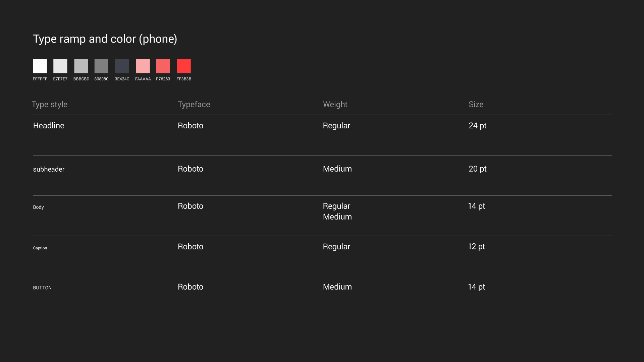Pick the F76263 coral swatch

click(163, 66)
